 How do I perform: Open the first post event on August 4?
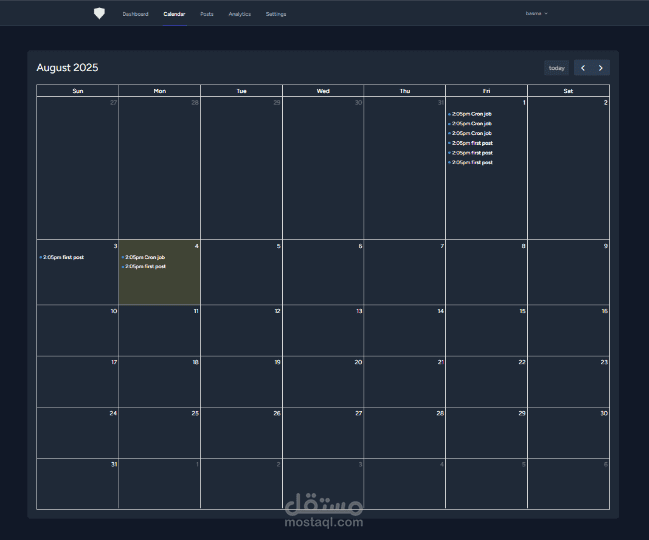[144, 266]
